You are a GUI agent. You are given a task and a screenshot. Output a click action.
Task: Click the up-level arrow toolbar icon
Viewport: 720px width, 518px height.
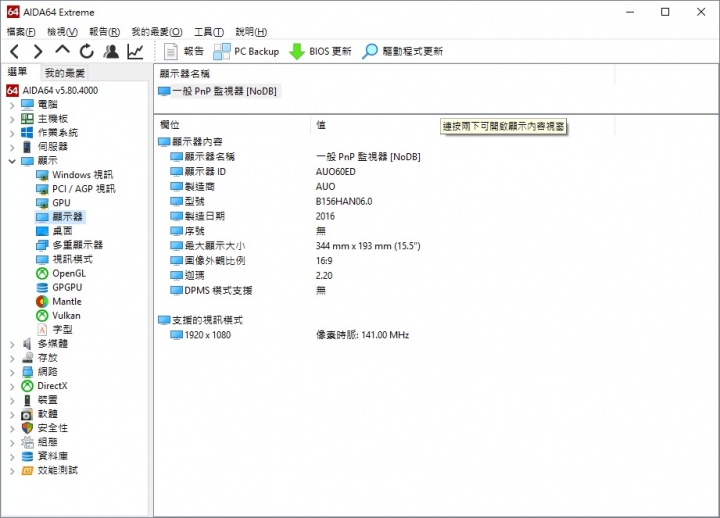(x=62, y=50)
